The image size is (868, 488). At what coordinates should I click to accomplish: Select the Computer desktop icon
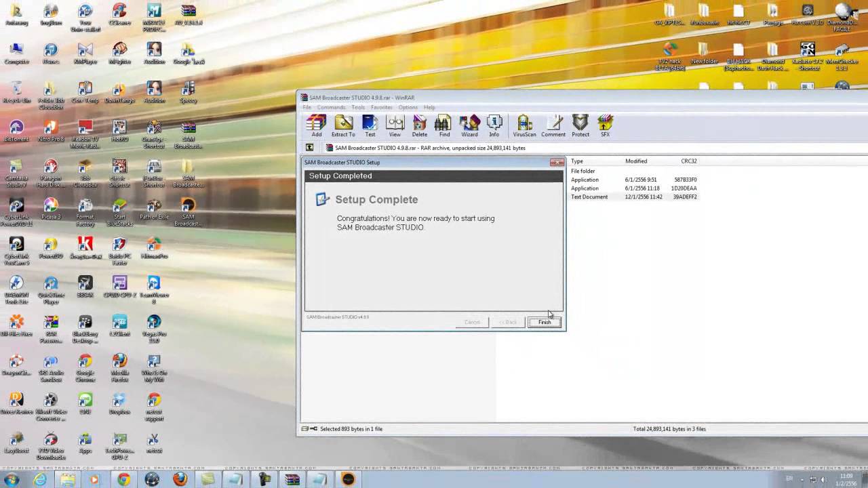pyautogui.click(x=16, y=54)
